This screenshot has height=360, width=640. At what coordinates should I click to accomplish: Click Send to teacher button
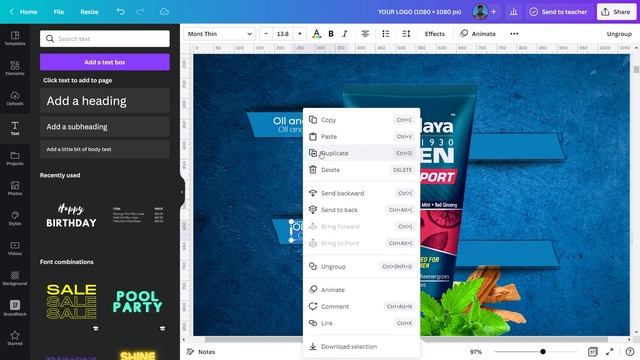558,12
